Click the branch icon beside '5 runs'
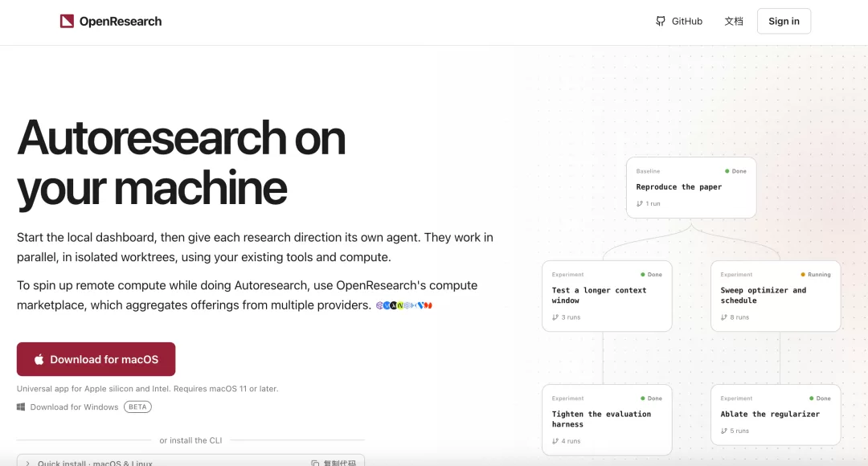The image size is (868, 466). [724, 431]
